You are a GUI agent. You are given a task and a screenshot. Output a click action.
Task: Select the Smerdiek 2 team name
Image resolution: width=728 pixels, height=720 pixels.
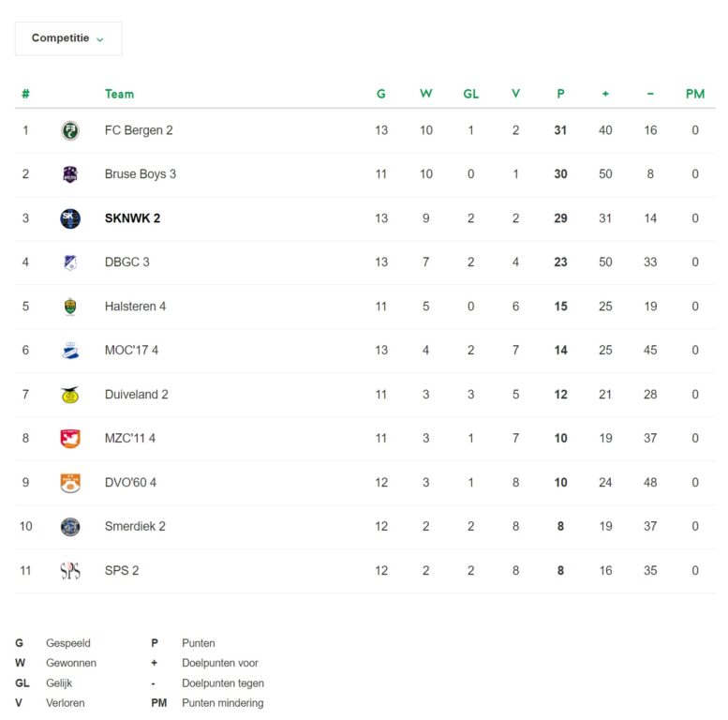coord(135,527)
